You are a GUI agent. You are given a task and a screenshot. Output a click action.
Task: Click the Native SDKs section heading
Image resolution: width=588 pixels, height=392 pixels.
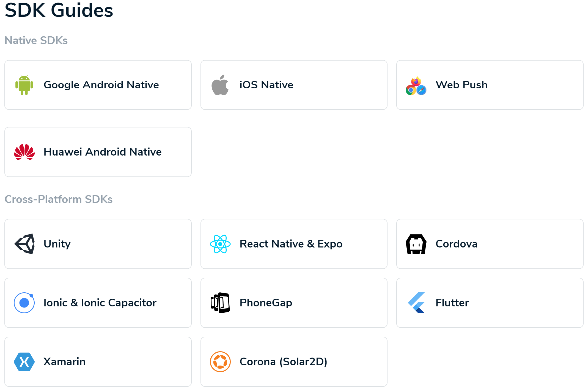pyautogui.click(x=36, y=40)
